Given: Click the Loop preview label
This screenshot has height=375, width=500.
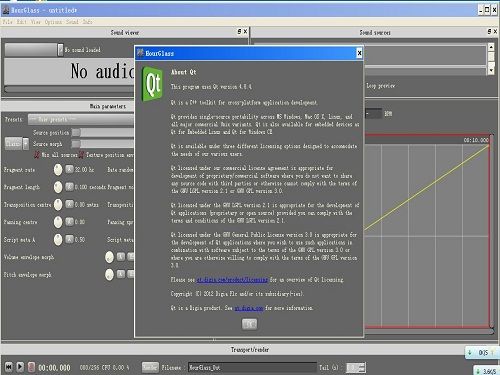Looking at the screenshot, I should pos(381,86).
